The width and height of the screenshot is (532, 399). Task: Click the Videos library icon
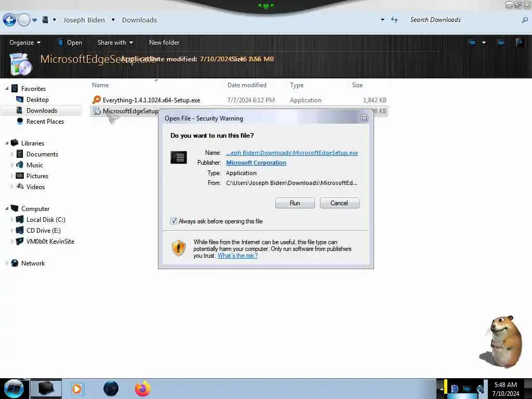pyautogui.click(x=20, y=187)
